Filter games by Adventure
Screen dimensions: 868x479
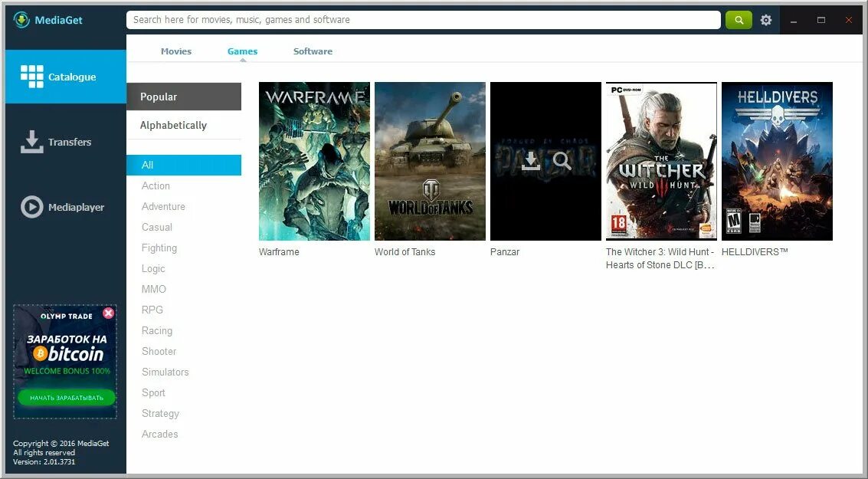[163, 207]
